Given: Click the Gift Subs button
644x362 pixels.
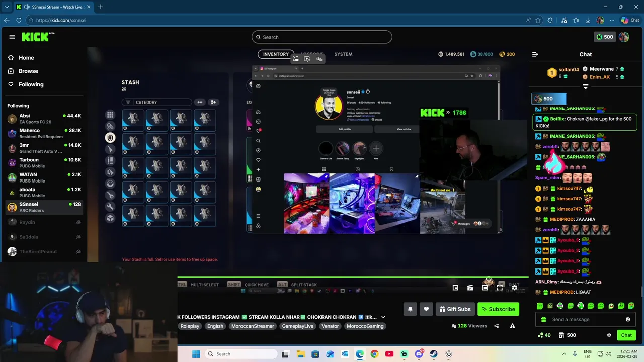Looking at the screenshot, I should point(455,309).
